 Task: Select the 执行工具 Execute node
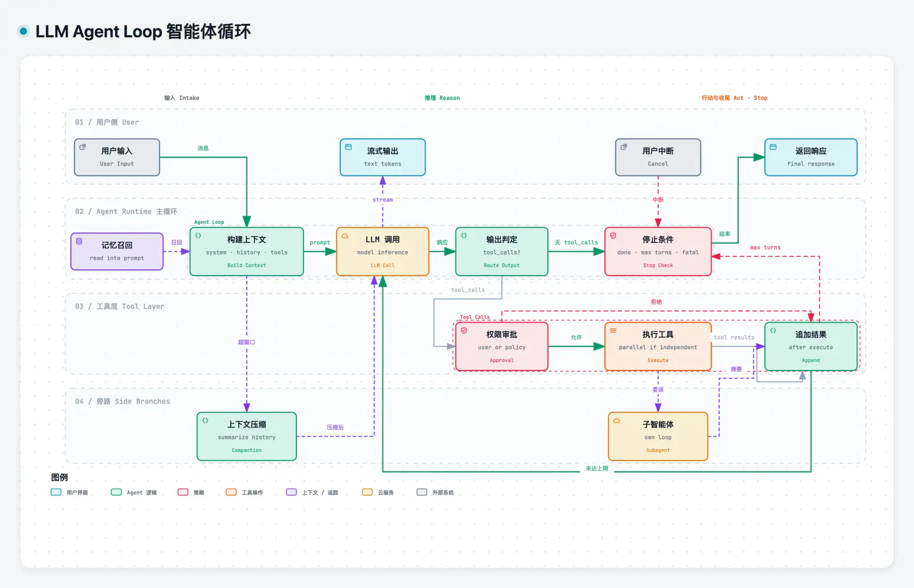(658, 347)
